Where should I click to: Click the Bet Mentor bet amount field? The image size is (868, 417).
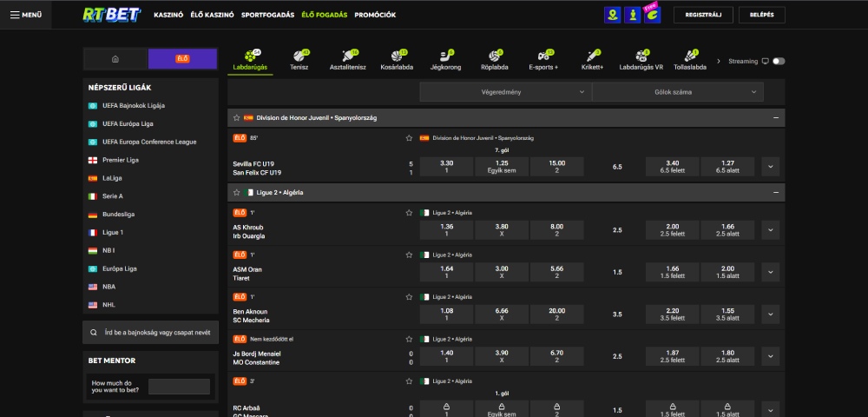(179, 387)
